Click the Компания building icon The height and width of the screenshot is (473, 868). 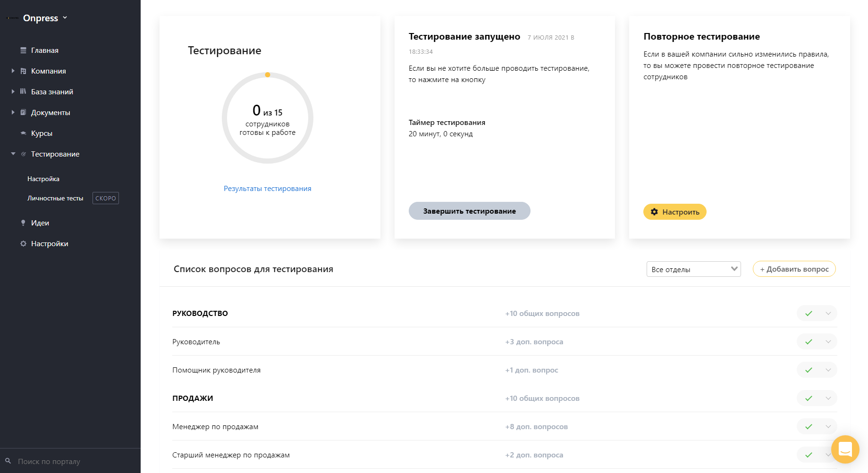(23, 71)
